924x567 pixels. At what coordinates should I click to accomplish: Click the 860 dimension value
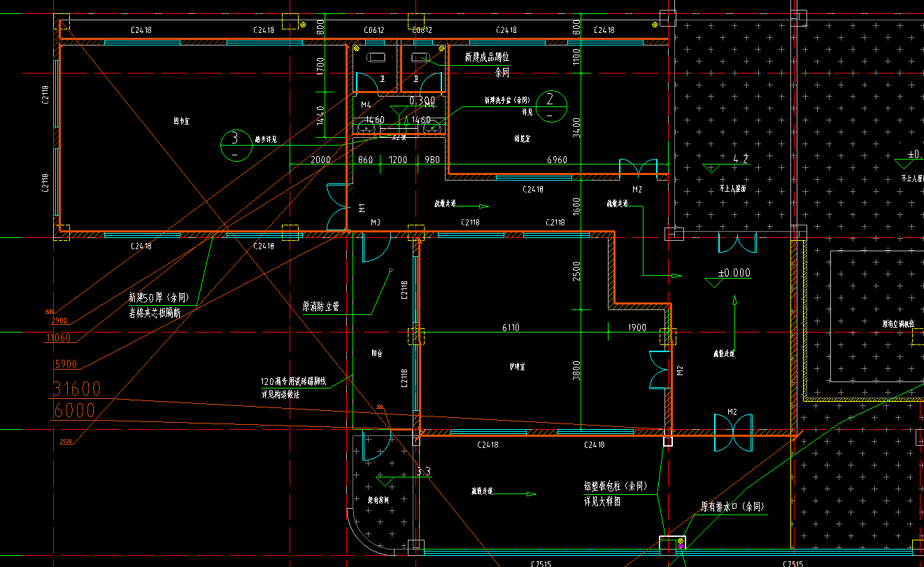point(365,160)
